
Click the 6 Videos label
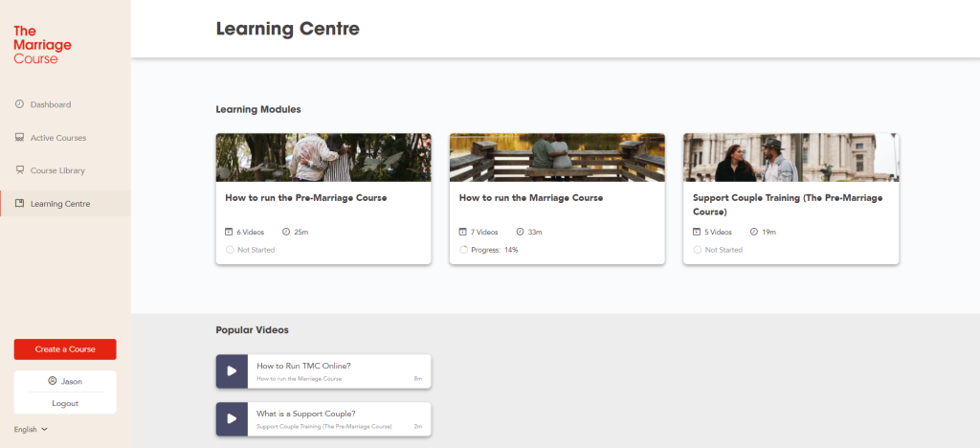250,232
